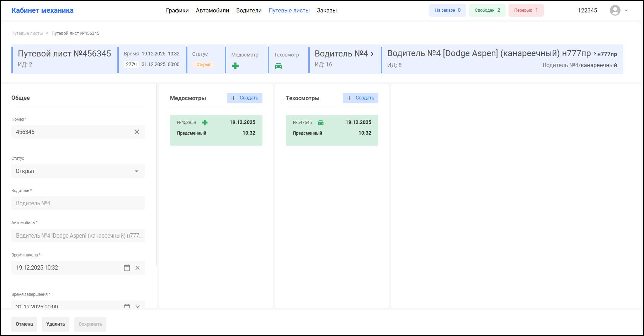
Task: Open the Графики menu item
Action: coord(177,11)
